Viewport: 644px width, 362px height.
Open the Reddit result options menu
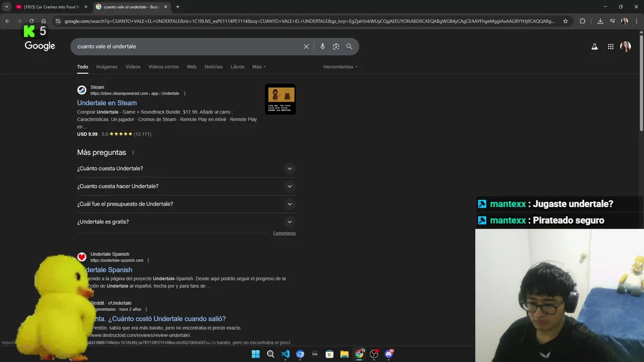coord(146,309)
